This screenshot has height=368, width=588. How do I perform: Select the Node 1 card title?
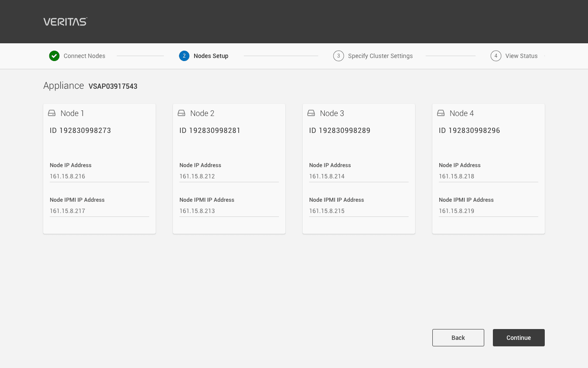point(72,113)
